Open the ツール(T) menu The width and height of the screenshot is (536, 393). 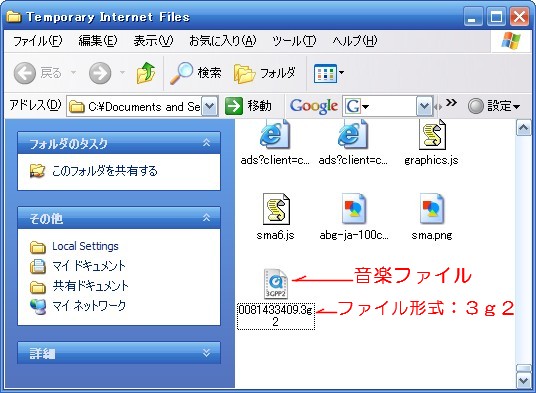(x=294, y=41)
